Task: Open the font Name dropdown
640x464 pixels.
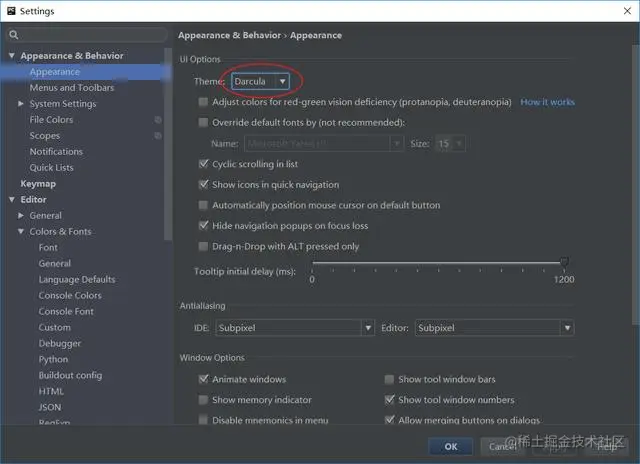Action: (x=324, y=143)
